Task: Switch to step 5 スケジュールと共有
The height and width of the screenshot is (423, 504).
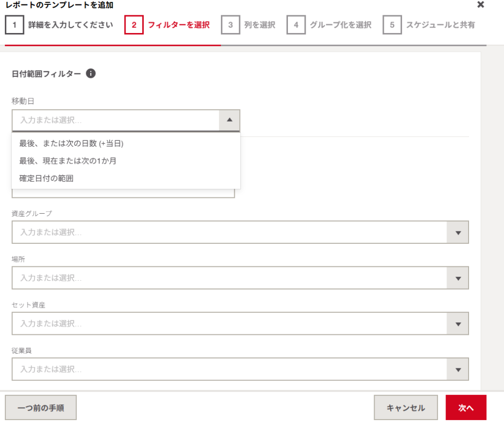Action: pos(429,25)
